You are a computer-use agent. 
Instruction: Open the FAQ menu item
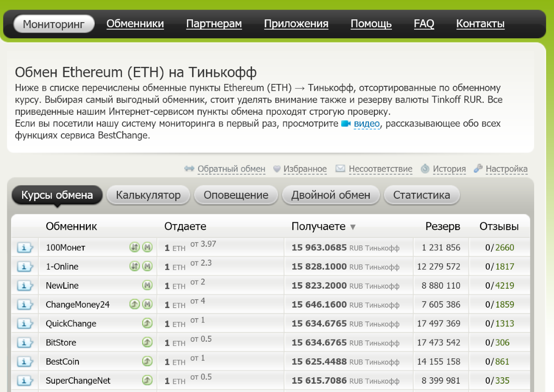pos(424,24)
